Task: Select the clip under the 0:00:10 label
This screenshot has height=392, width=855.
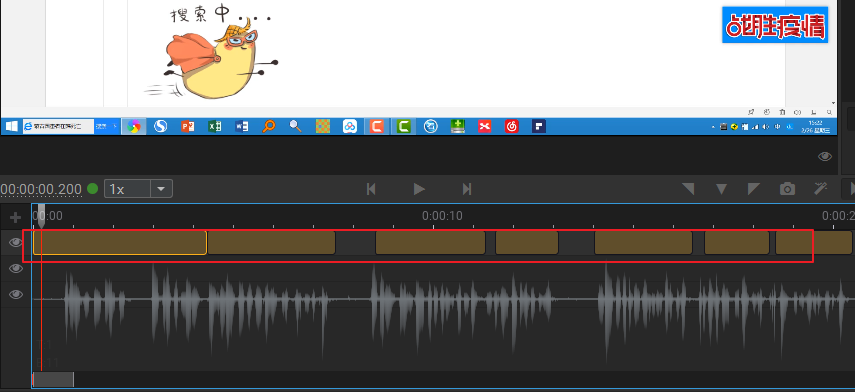Action: coord(430,243)
